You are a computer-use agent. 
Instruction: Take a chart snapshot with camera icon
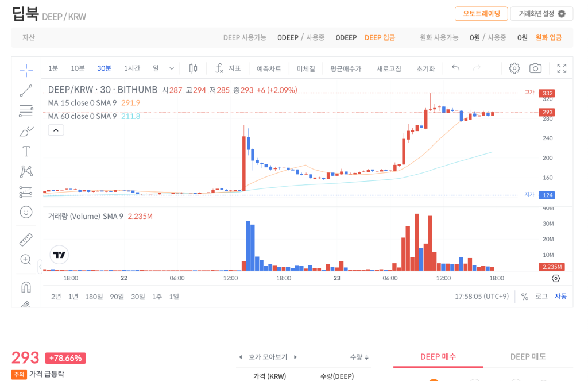[x=535, y=68]
